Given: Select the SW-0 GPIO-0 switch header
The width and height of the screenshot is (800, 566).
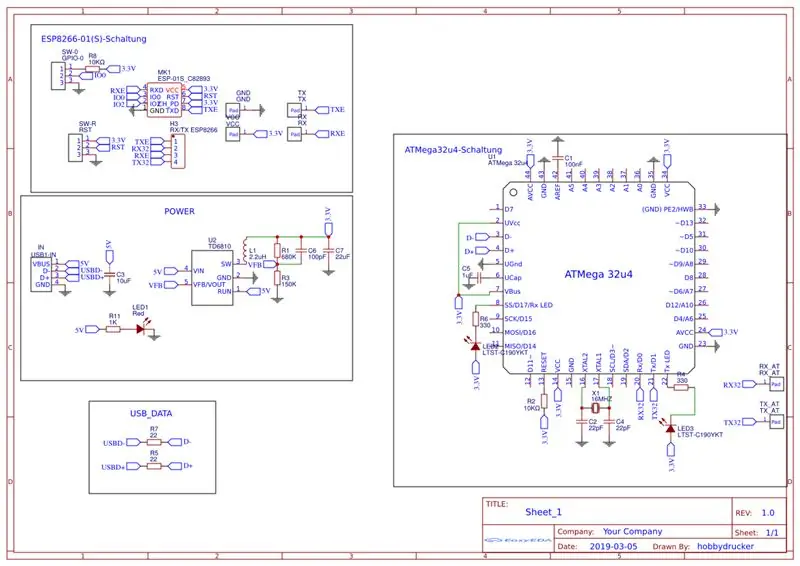Looking at the screenshot, I should pyautogui.click(x=58, y=76).
